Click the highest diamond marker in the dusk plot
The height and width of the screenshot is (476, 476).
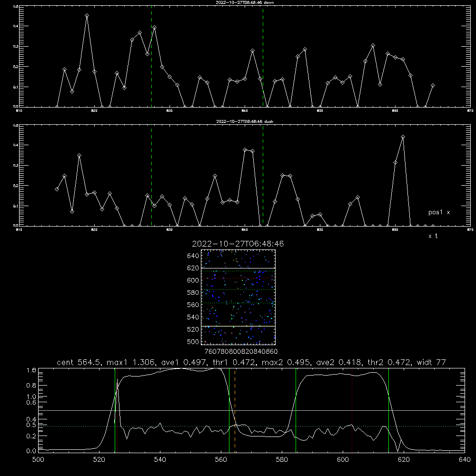403,137
